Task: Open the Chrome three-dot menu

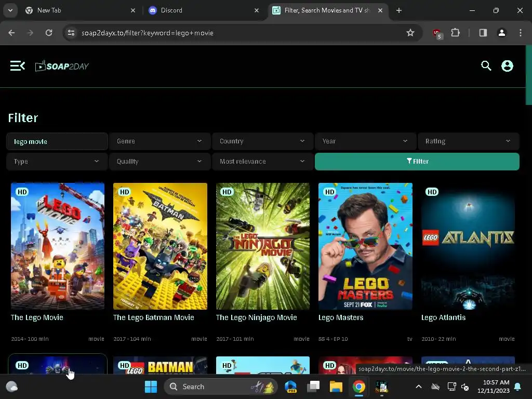Action: tap(521, 33)
